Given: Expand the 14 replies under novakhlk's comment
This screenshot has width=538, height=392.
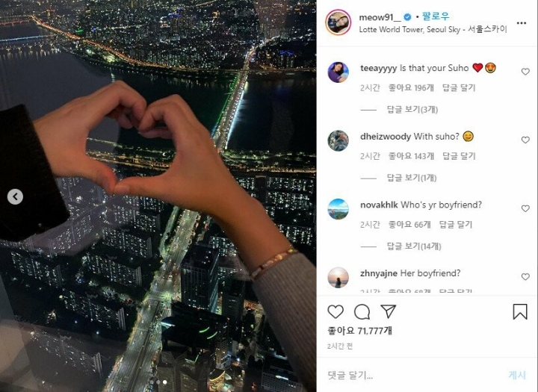Looking at the screenshot, I should coord(414,246).
